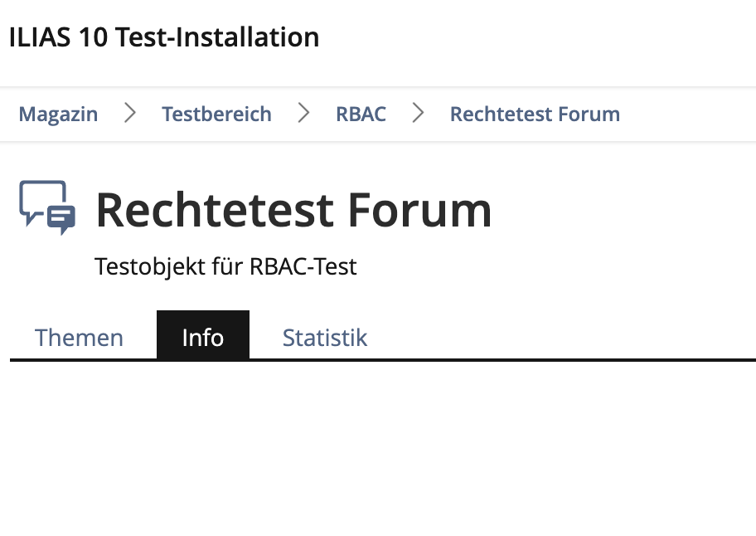Switch to the Themen tab
Screen dimensions: 756x536
pyautogui.click(x=79, y=338)
